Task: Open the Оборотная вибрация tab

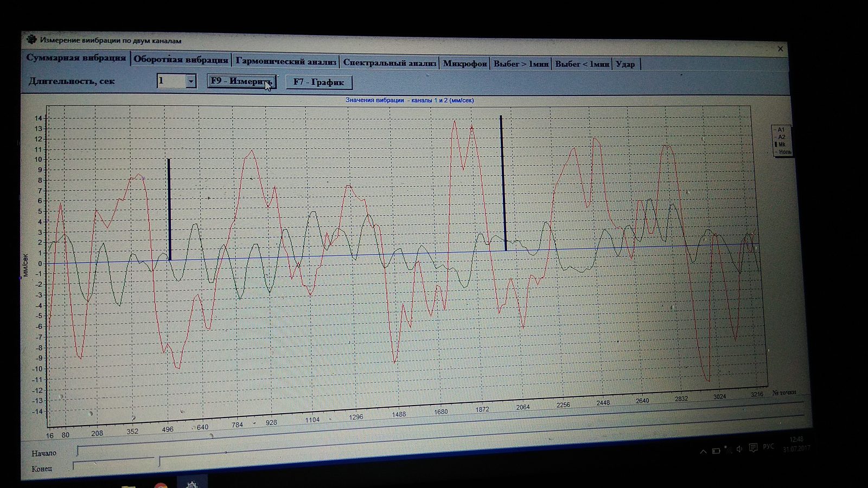Action: click(x=181, y=59)
